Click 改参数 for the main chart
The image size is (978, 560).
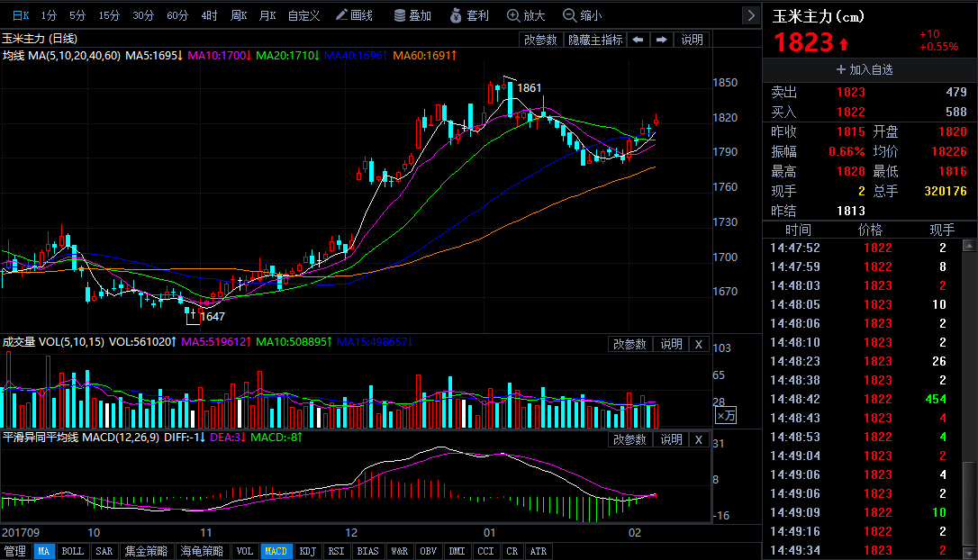(x=540, y=40)
